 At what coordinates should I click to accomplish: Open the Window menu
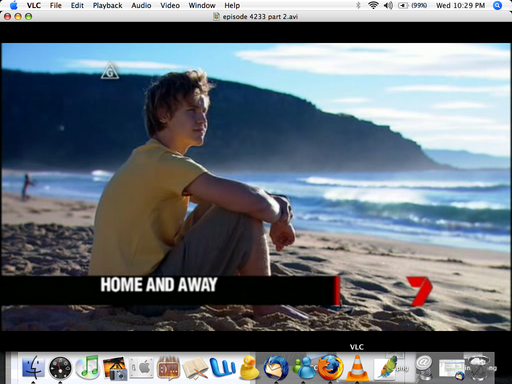[x=202, y=6]
